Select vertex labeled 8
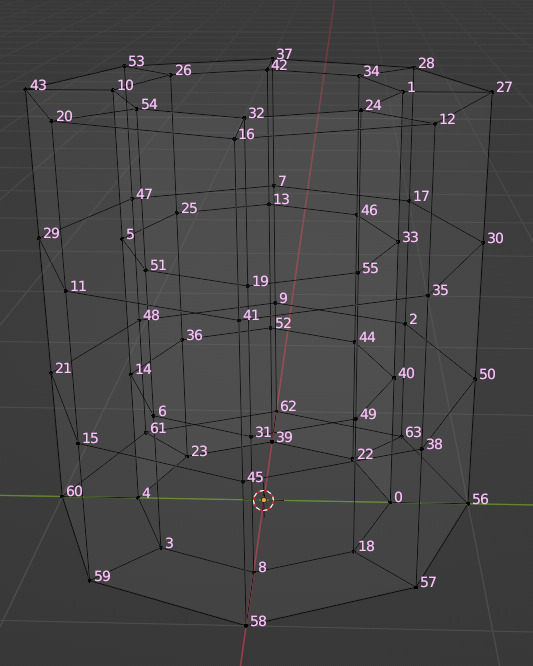The height and width of the screenshot is (666, 533). [254, 572]
